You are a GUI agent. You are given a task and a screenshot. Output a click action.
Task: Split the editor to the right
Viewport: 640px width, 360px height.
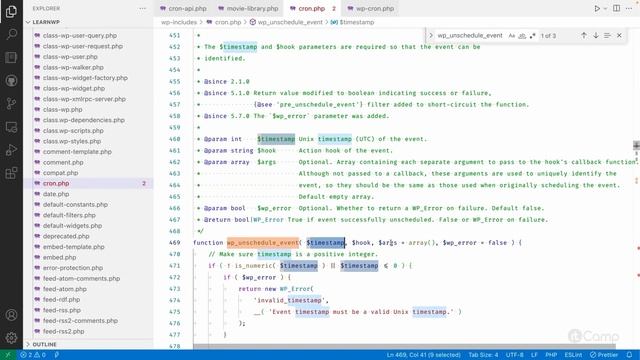coord(616,9)
